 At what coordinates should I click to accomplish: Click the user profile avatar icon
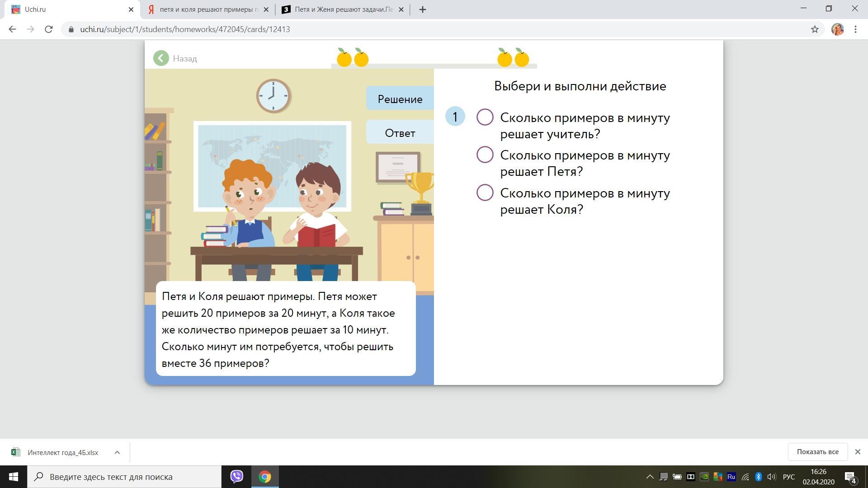click(x=837, y=29)
